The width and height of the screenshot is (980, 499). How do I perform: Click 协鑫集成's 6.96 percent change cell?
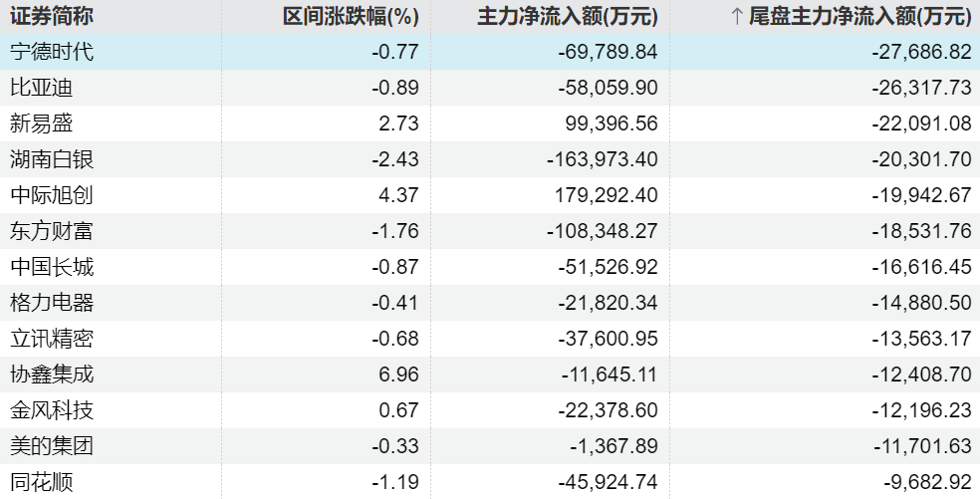(395, 375)
